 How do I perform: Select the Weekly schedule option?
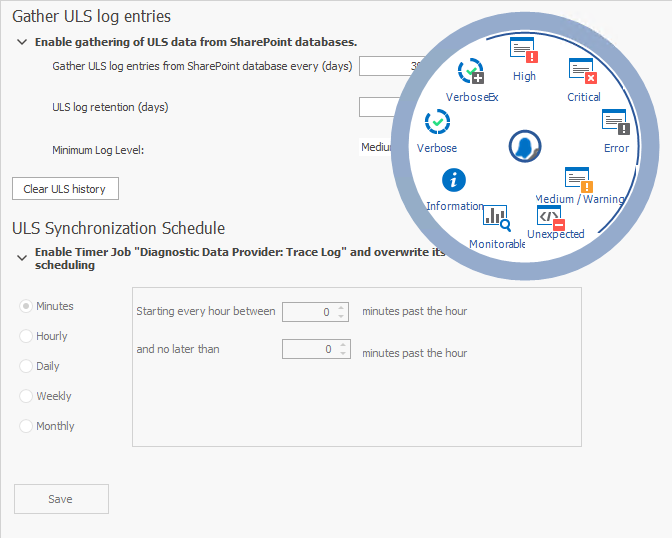tap(26, 396)
